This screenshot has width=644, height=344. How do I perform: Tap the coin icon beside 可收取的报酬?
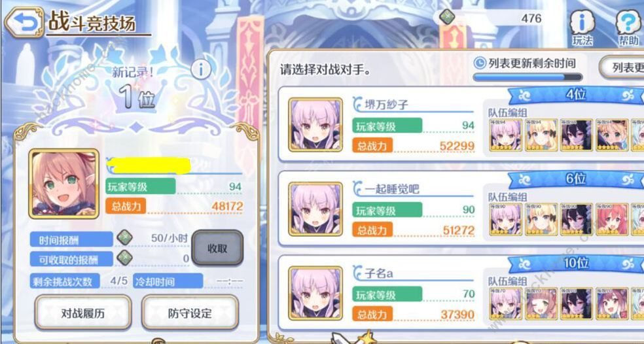124,258
